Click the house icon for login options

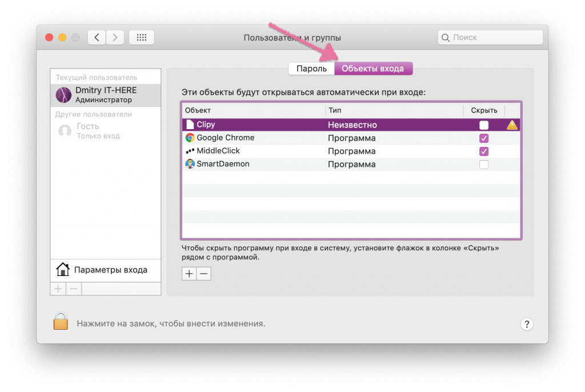pyautogui.click(x=63, y=269)
